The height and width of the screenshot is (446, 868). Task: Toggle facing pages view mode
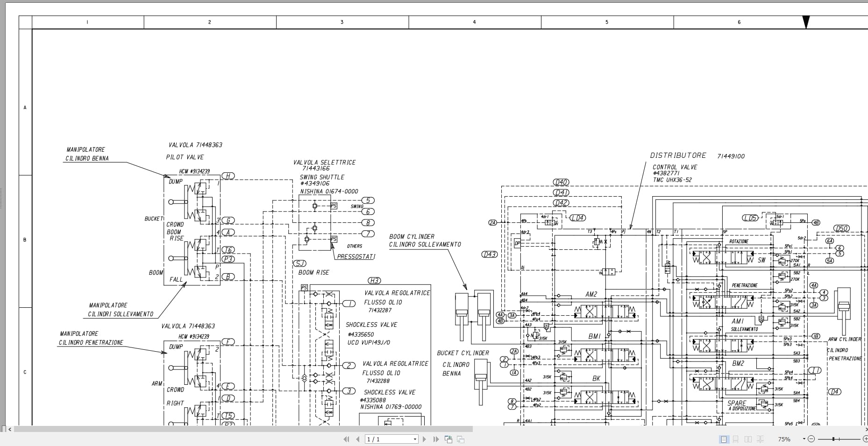point(748,439)
